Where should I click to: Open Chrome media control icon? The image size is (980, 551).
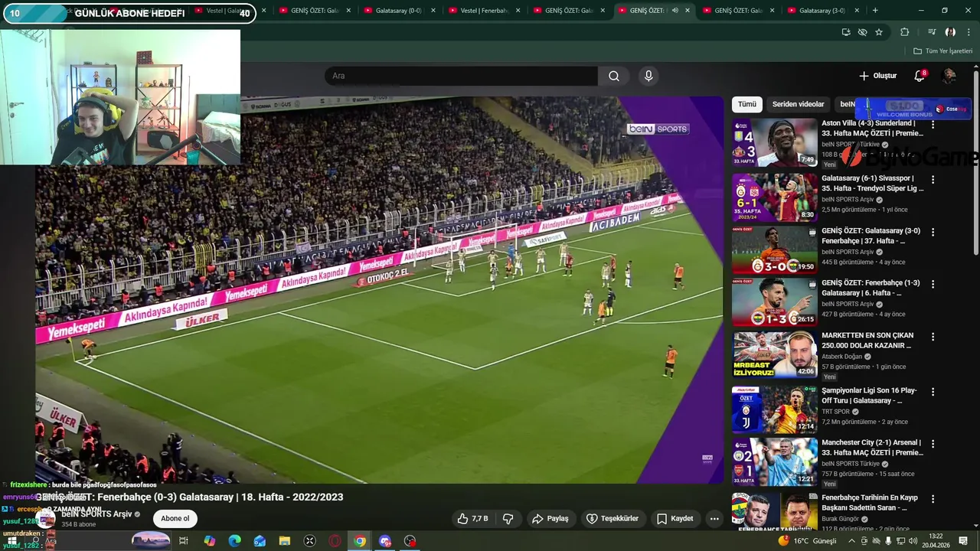click(x=932, y=32)
